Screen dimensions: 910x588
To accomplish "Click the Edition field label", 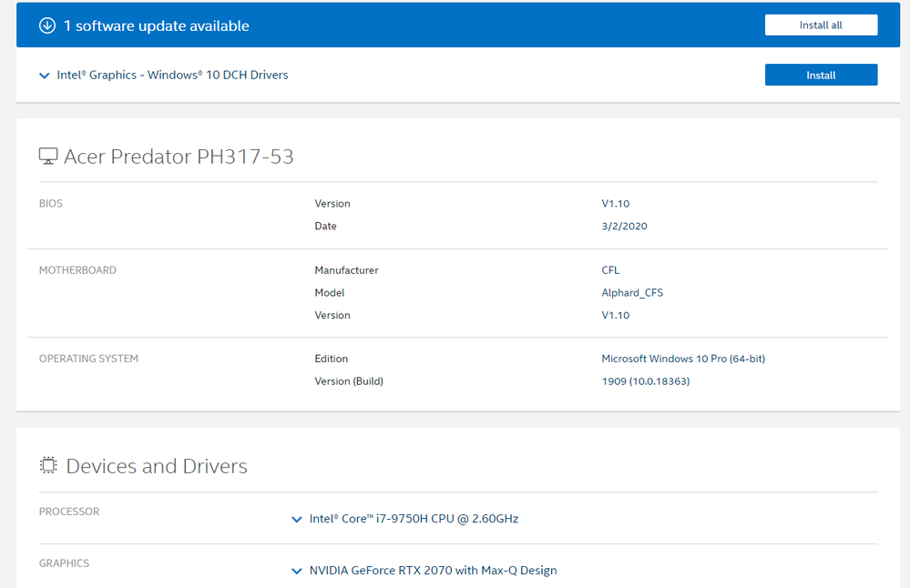I will click(331, 359).
